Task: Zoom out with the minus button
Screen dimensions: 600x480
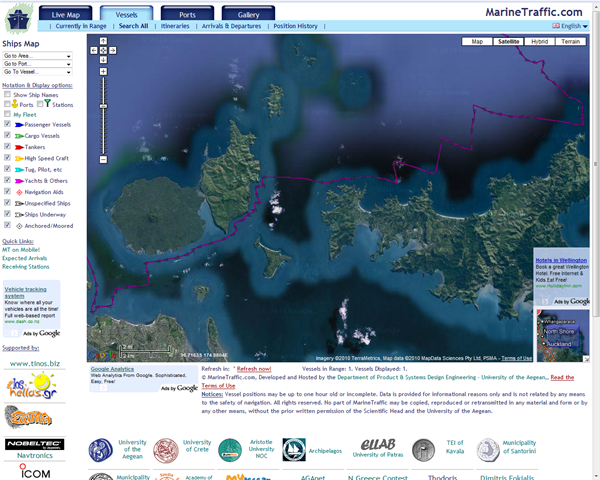Action: 103,159
